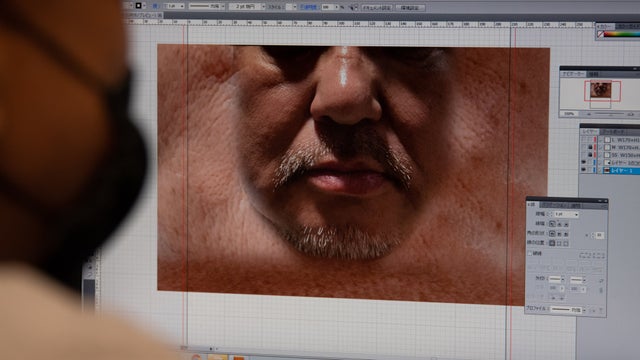Select the miter join corner icon
This screenshot has width=640, height=360.
point(552,234)
